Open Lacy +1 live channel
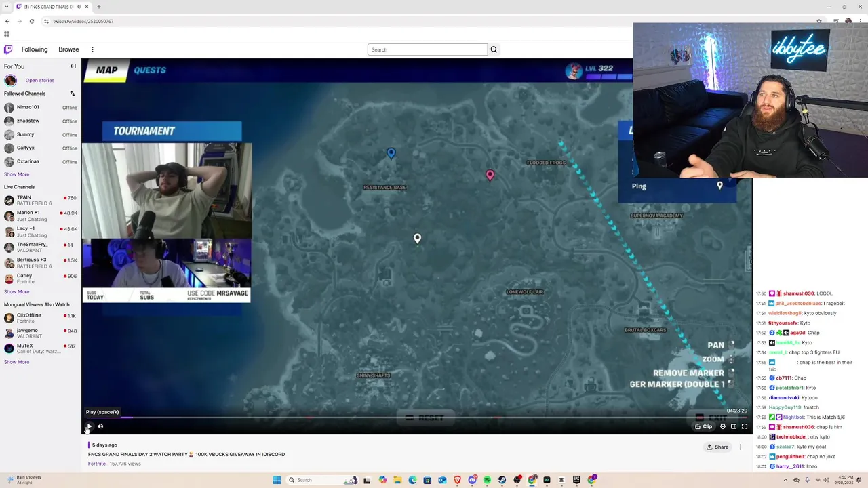The image size is (868, 488). pyautogui.click(x=41, y=232)
